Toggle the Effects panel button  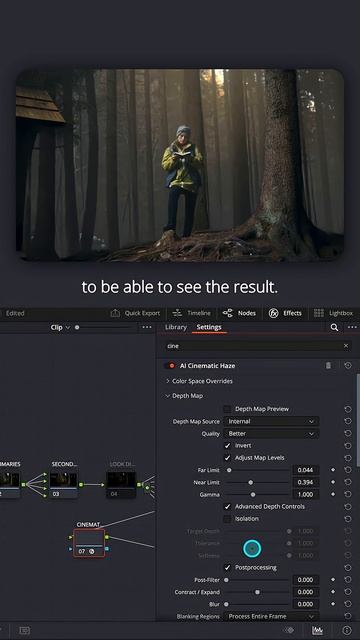pos(285,313)
